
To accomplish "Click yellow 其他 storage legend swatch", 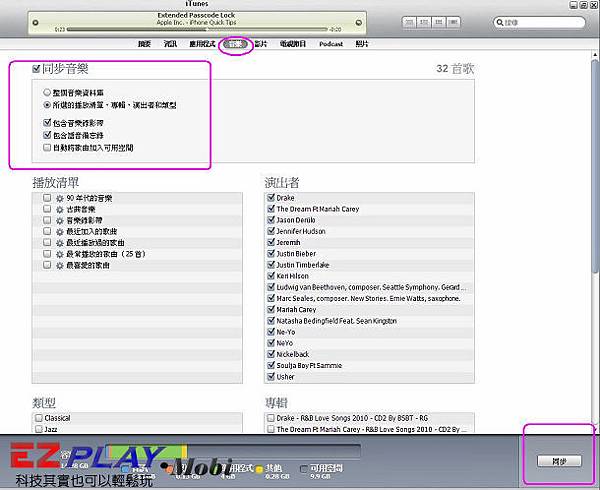I will coord(259,469).
